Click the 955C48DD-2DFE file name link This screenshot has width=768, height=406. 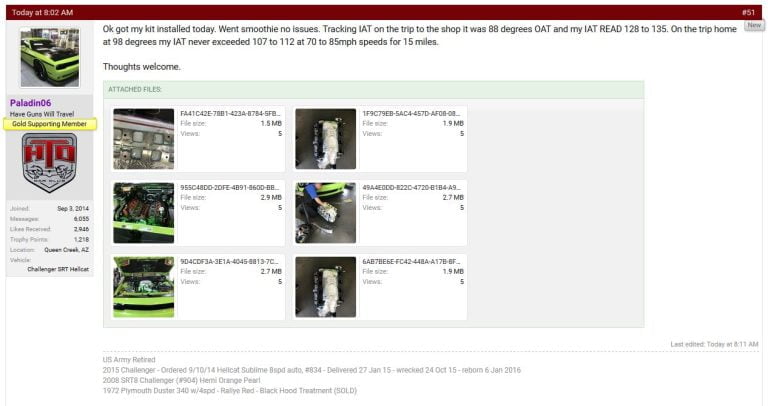pos(230,188)
